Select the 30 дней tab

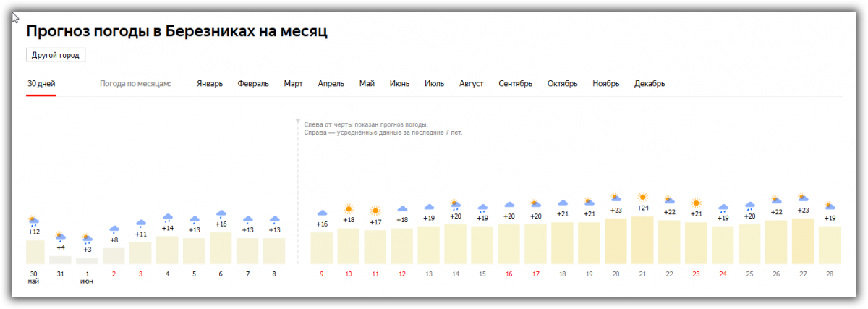(x=41, y=84)
